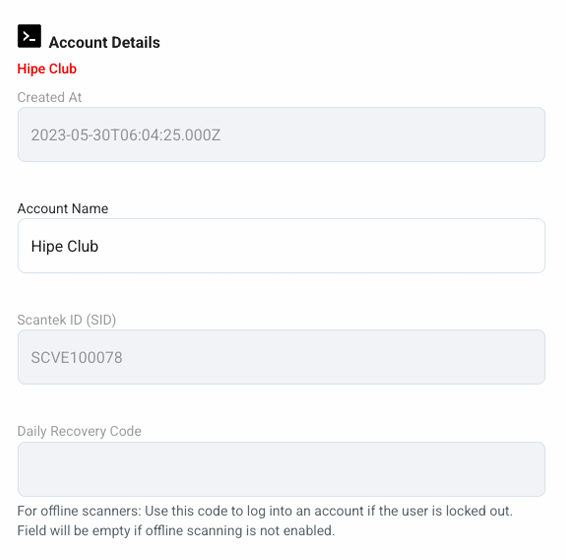Viewport: 566px width, 560px height.
Task: Click the word 'Club' inside Account Name input
Action: (x=83, y=246)
